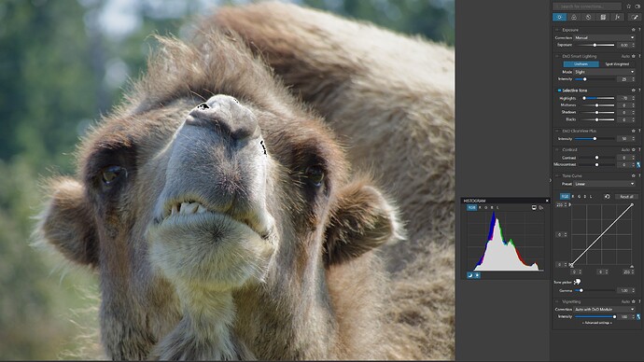
Task: Adjust the Exposure slider
Action: click(x=595, y=45)
